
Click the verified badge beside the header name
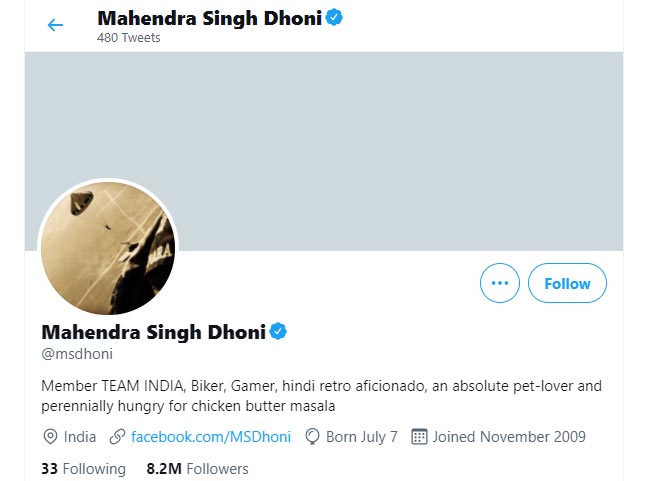[x=334, y=18]
